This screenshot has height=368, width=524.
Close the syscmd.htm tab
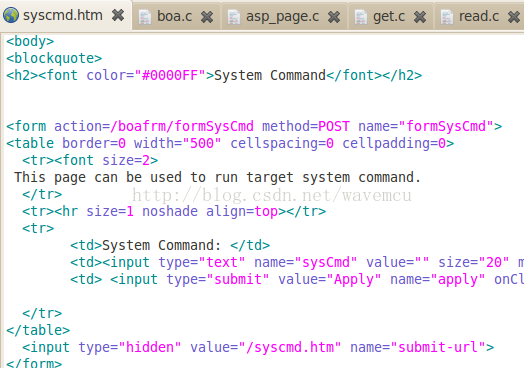point(118,15)
